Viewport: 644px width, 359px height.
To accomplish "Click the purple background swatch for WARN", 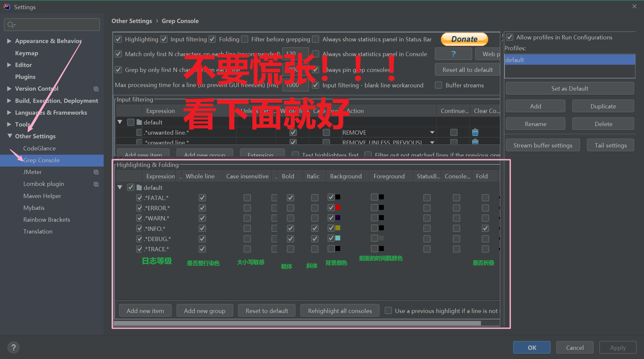I will point(338,218).
